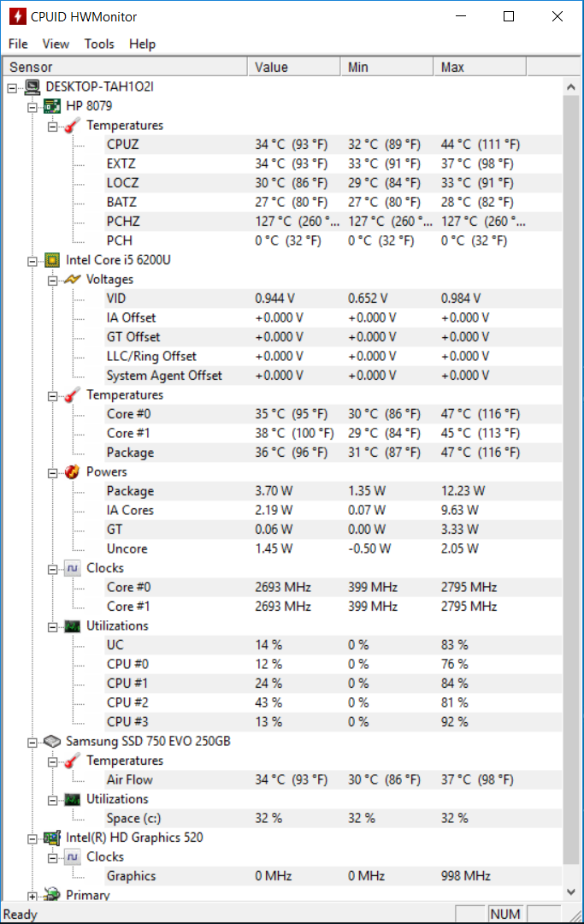
Task: Open the File menu
Action: click(18, 44)
